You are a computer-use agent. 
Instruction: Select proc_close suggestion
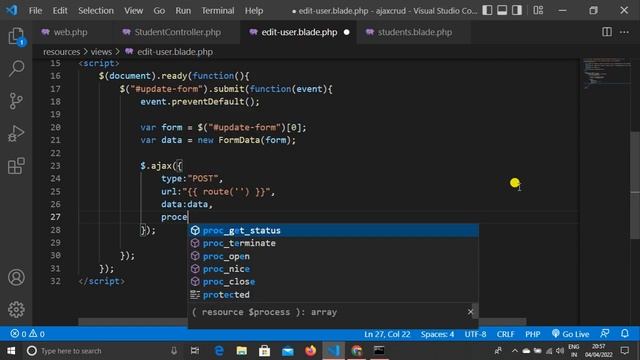(333, 282)
